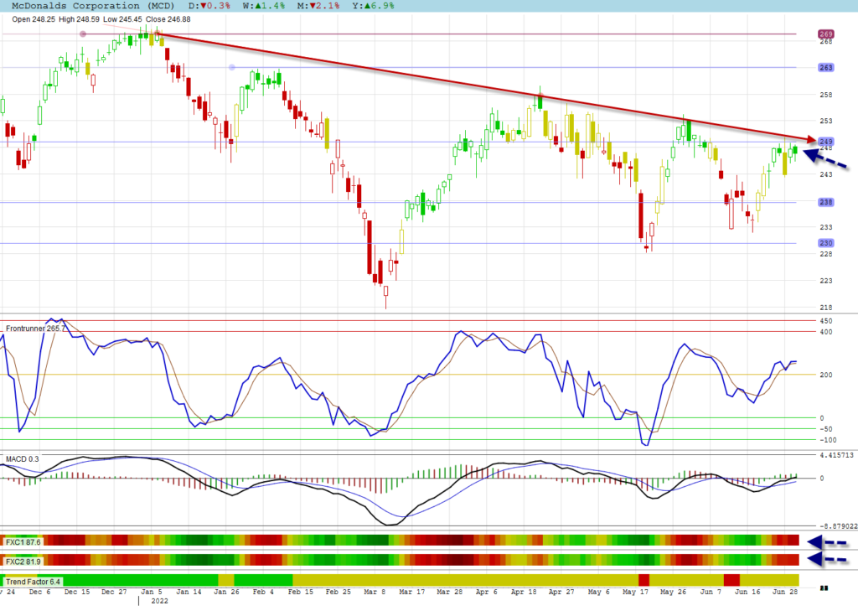Select the Jun 28 date label
The height and width of the screenshot is (616, 858).
[785, 592]
